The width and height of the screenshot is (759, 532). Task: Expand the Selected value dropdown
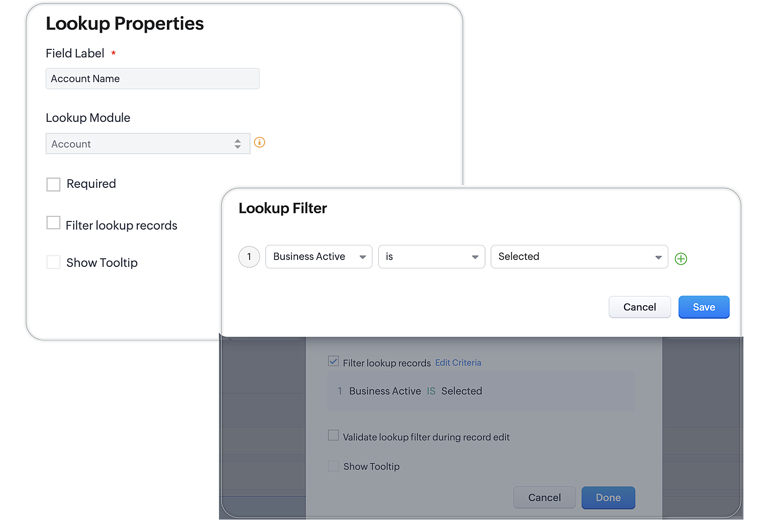point(579,257)
